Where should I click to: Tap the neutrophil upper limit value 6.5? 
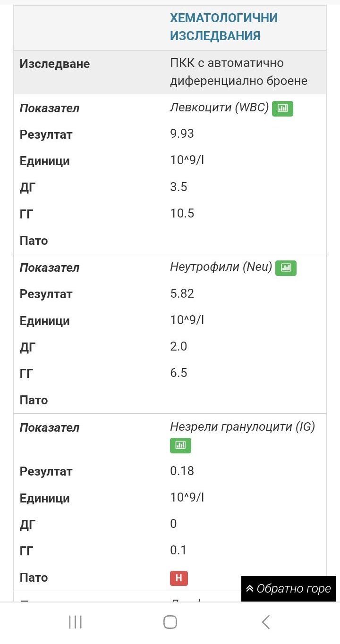click(178, 373)
